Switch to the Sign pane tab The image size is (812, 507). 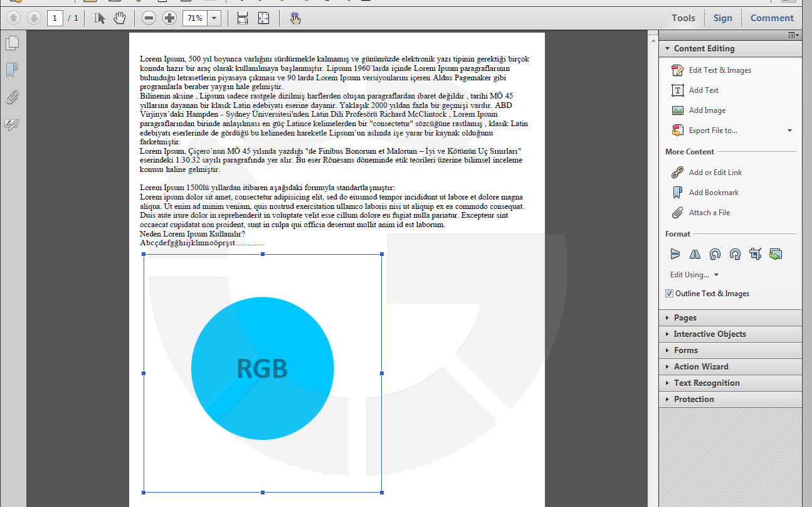click(722, 18)
